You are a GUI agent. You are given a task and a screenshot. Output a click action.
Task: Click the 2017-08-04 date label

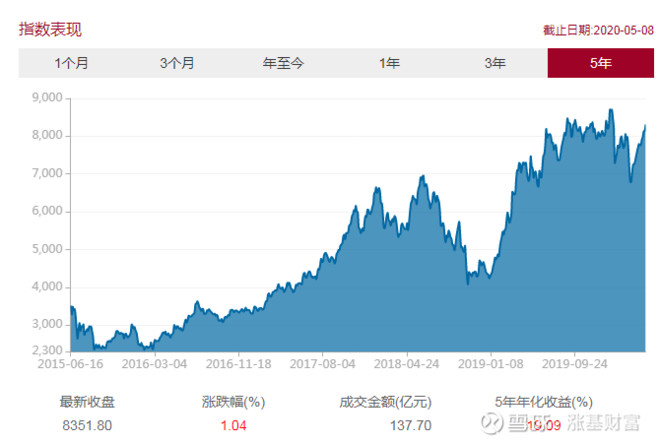pos(322,364)
